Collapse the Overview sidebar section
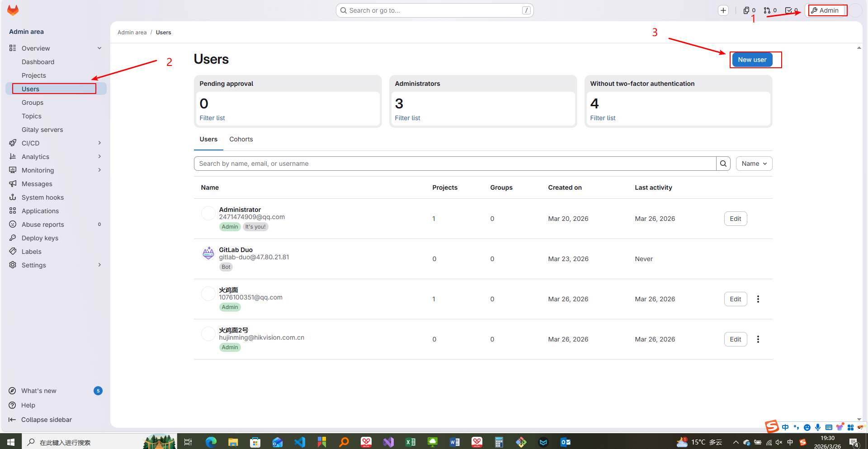868x449 pixels. point(56,48)
